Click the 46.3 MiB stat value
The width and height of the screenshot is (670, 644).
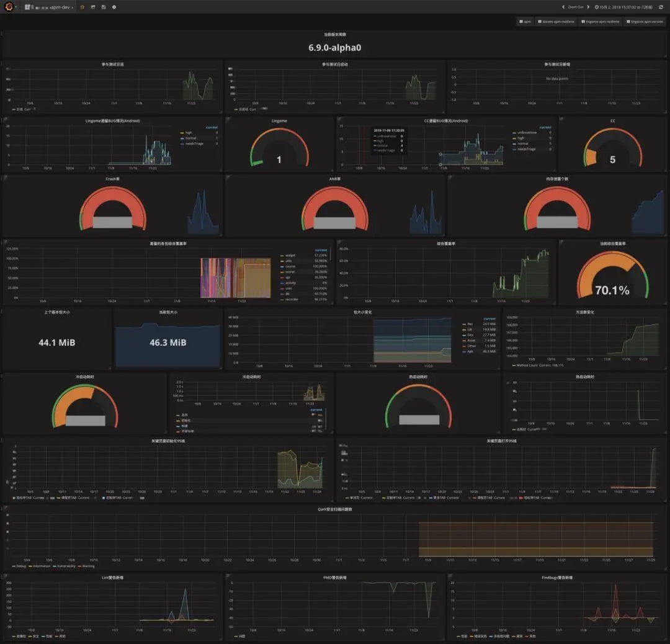click(x=168, y=342)
